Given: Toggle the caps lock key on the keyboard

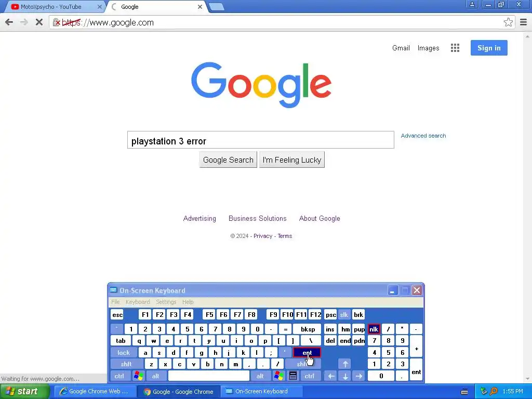Looking at the screenshot, I should [x=124, y=353].
